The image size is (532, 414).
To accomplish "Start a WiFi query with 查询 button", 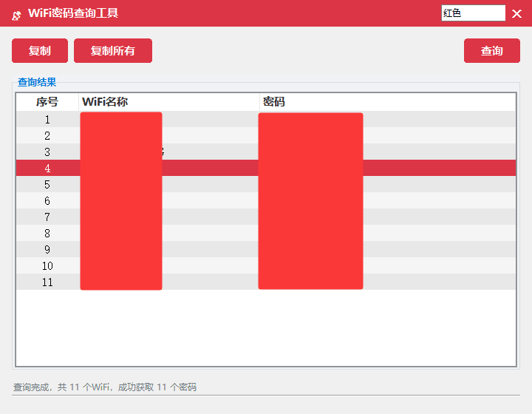I will [x=491, y=50].
